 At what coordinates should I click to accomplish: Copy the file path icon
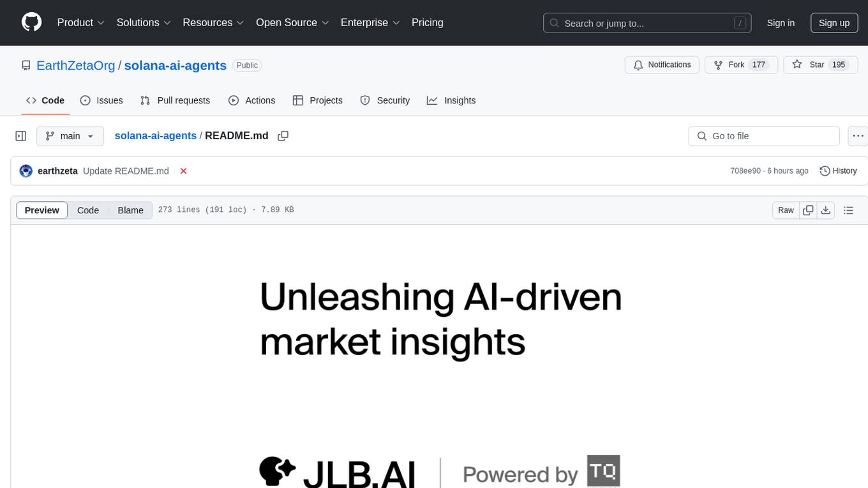[x=283, y=136]
